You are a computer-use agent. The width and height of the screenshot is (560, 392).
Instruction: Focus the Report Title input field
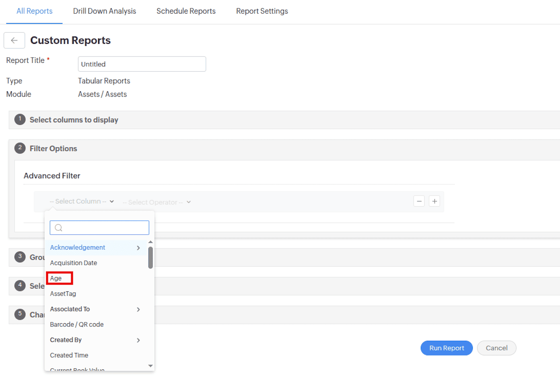pyautogui.click(x=142, y=64)
